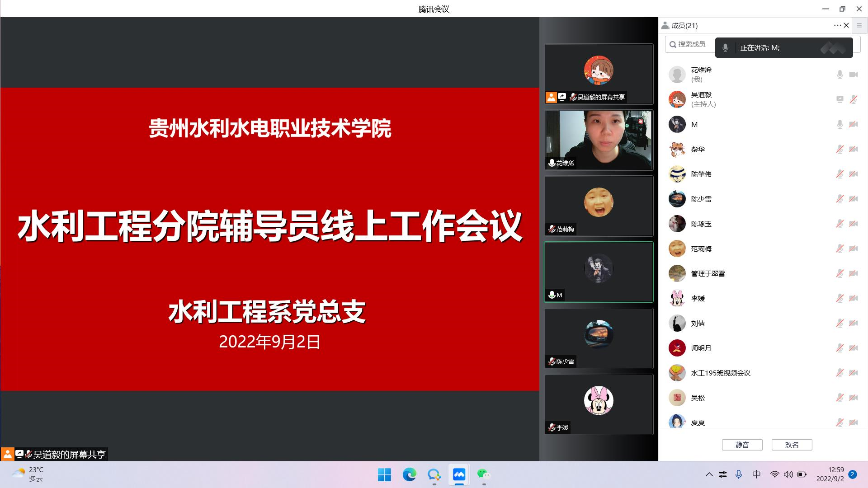Screen dimensions: 868x488
Task: Click muted microphone icon for 李媛 in list
Action: (840, 298)
